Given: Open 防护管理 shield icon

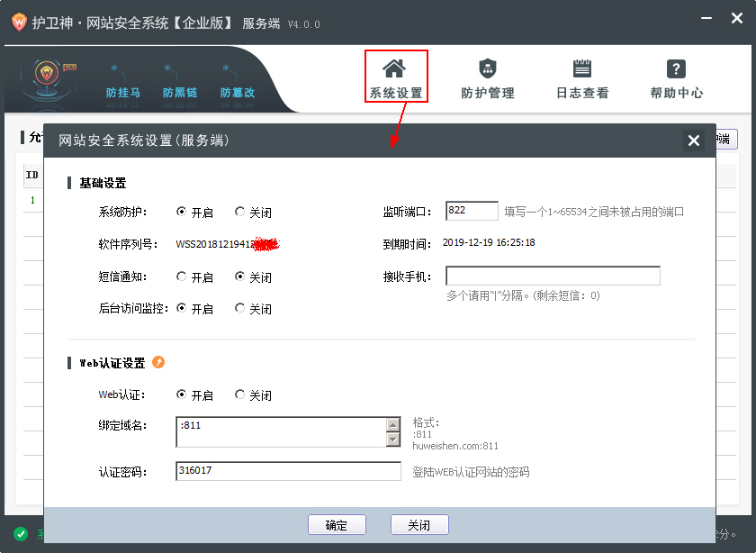Looking at the screenshot, I should pyautogui.click(x=487, y=69).
